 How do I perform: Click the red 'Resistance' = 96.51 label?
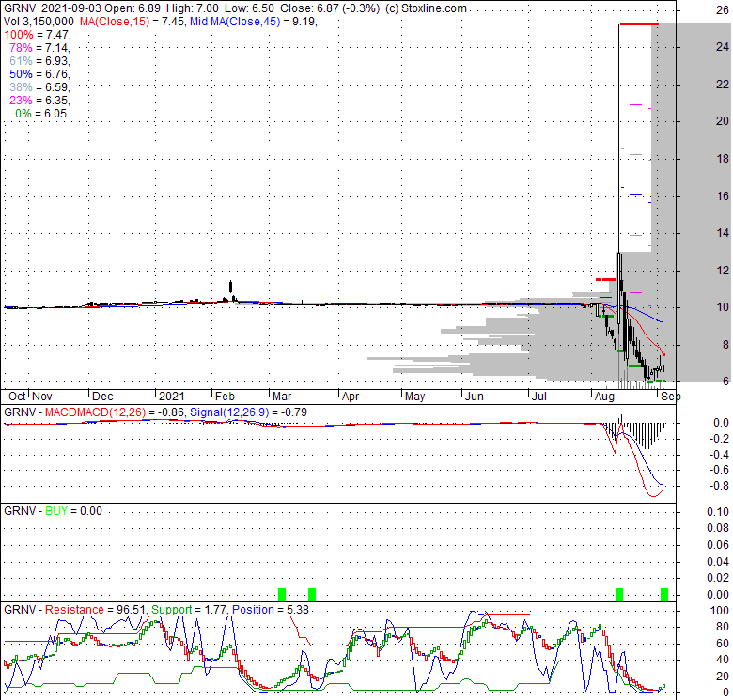click(74, 610)
